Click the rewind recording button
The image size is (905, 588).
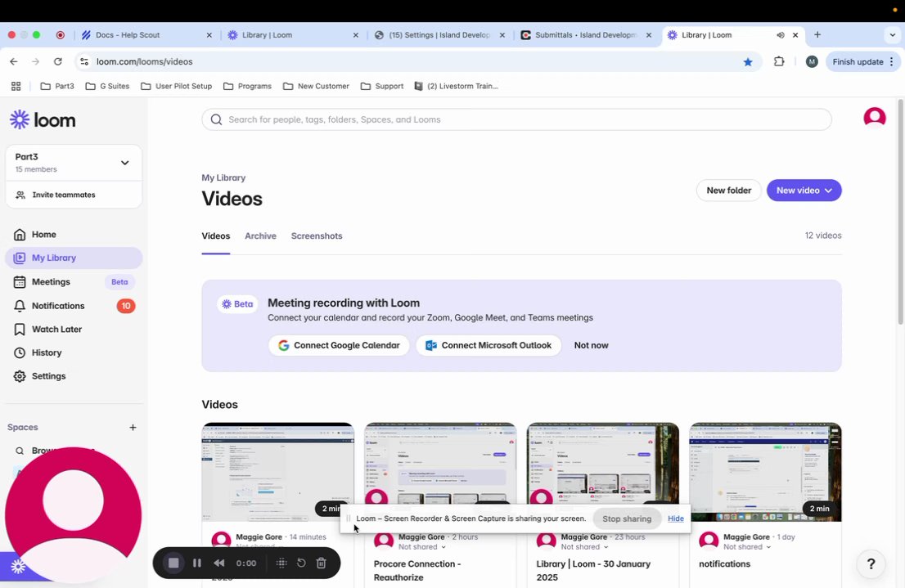click(219, 563)
